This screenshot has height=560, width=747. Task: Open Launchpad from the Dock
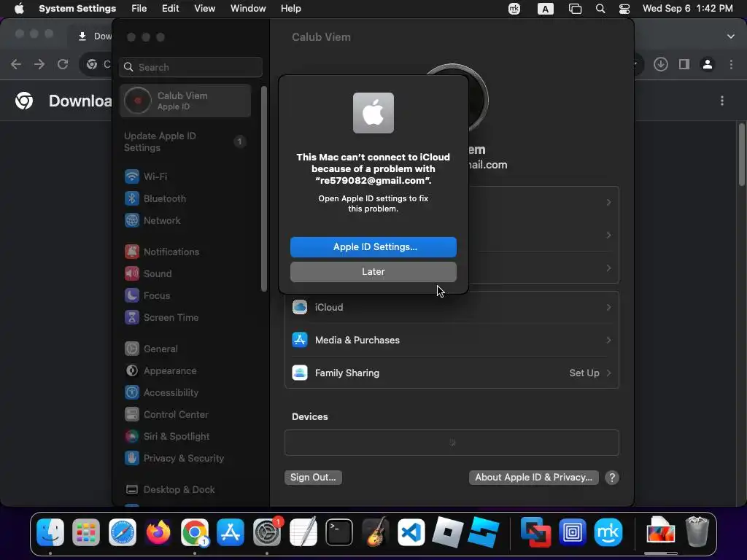click(x=86, y=532)
